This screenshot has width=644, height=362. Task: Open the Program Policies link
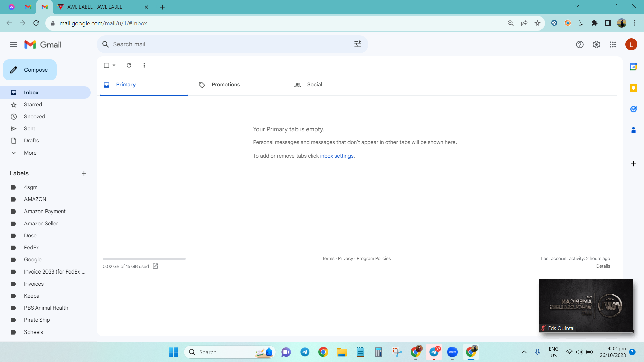374,259
